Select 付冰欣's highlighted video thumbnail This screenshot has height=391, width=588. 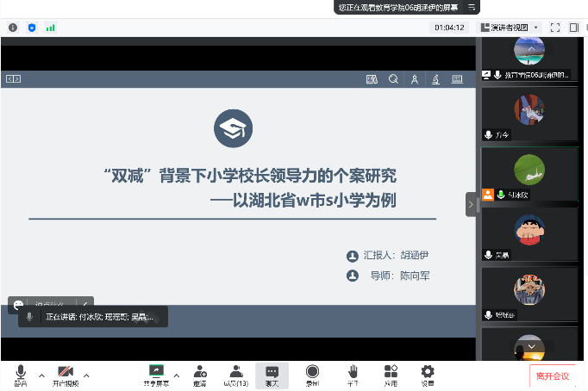[529, 174]
